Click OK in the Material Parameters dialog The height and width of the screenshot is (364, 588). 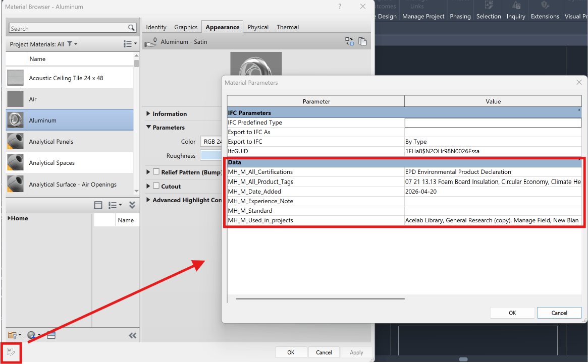coord(512,313)
